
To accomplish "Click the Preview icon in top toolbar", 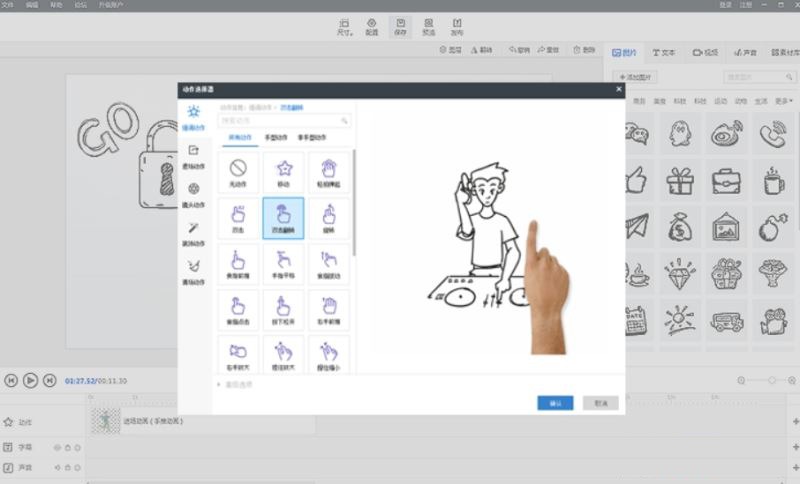I will coord(429,27).
